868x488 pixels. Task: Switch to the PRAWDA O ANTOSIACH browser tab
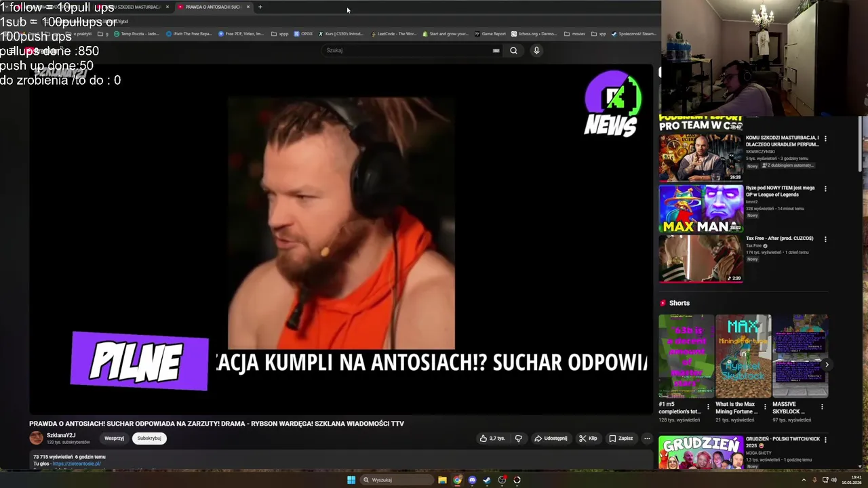[x=213, y=7]
